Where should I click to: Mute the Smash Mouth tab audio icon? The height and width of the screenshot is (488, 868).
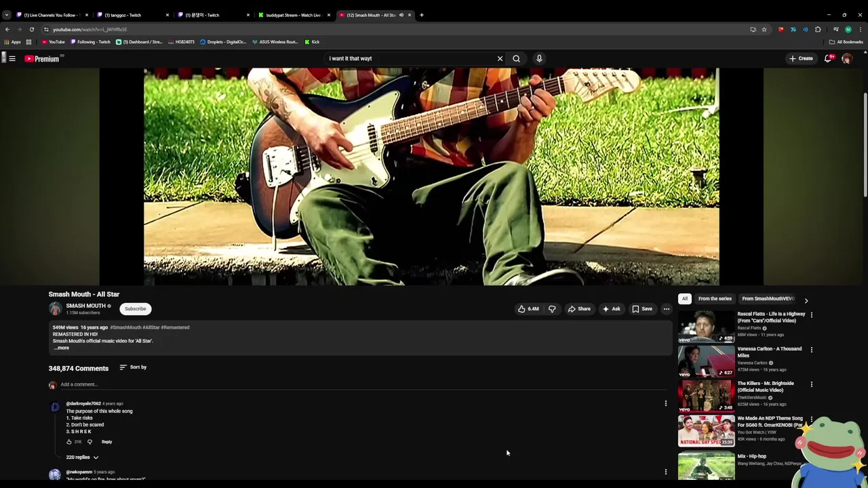[x=401, y=15]
